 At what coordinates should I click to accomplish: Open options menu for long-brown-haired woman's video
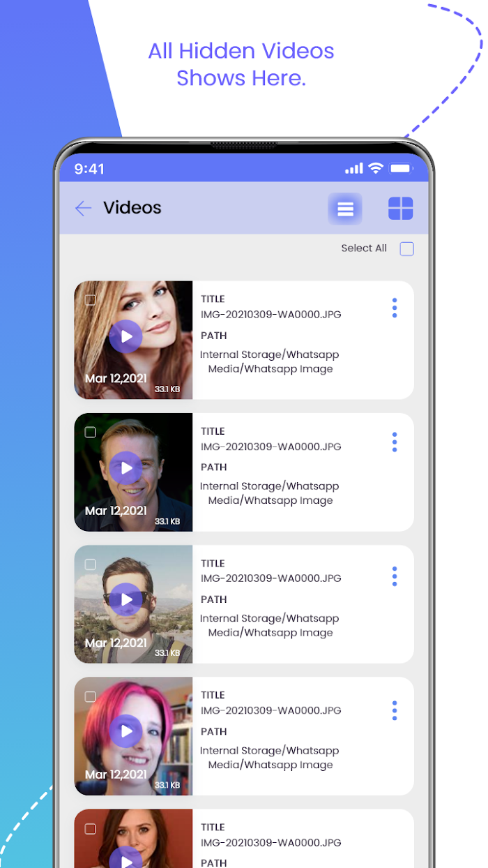[x=395, y=308]
